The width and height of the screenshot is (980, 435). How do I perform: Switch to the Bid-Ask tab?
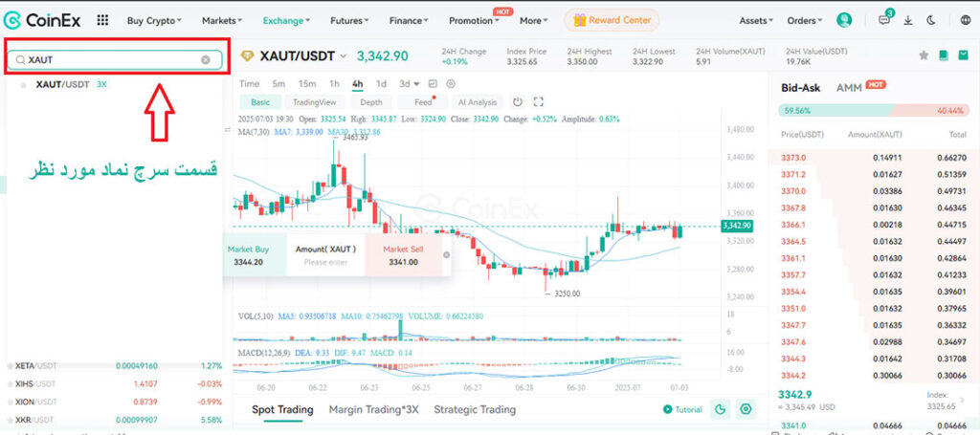pyautogui.click(x=801, y=88)
